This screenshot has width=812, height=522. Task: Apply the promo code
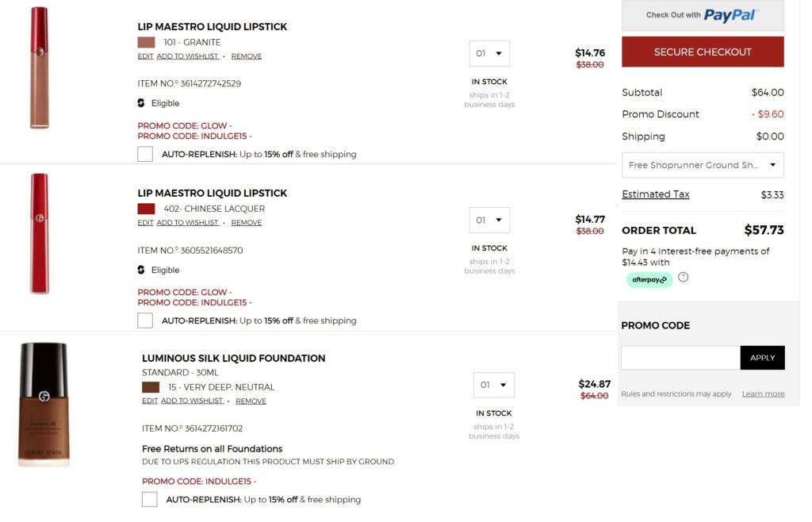pos(762,358)
